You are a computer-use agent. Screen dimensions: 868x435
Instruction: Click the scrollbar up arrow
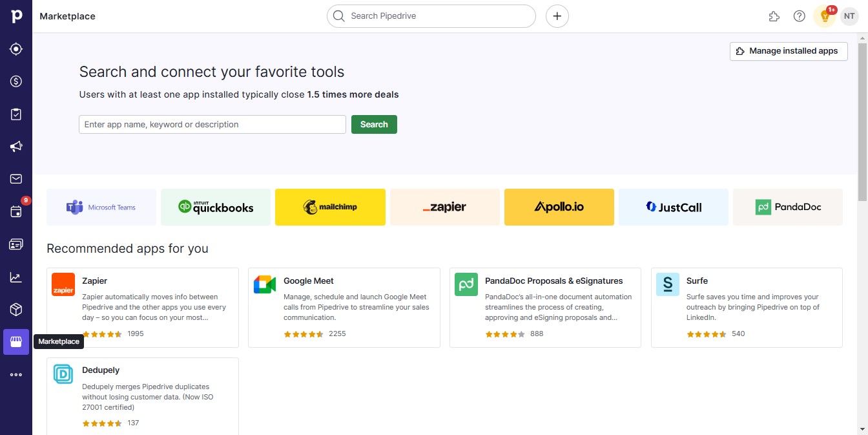pyautogui.click(x=863, y=38)
